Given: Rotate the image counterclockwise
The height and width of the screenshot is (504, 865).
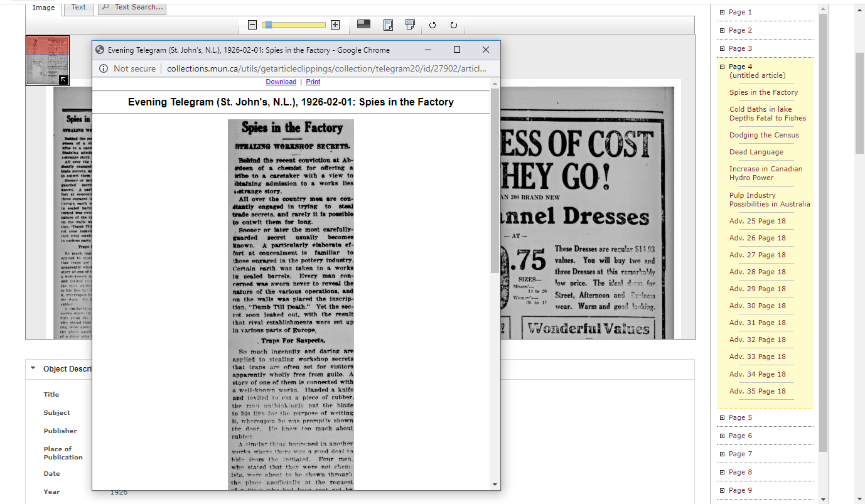Looking at the screenshot, I should 432,25.
